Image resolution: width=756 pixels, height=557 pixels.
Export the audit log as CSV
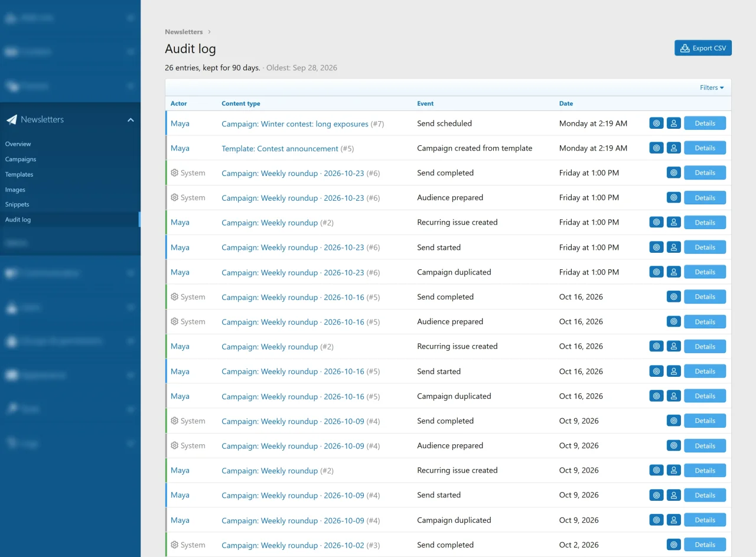click(x=703, y=48)
